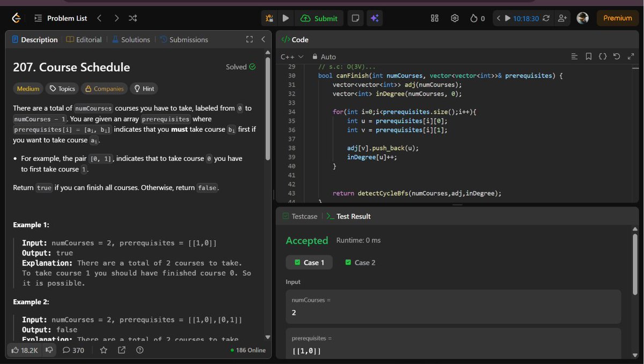Click the editor bookmark icon
644x364 pixels.
[589, 56]
